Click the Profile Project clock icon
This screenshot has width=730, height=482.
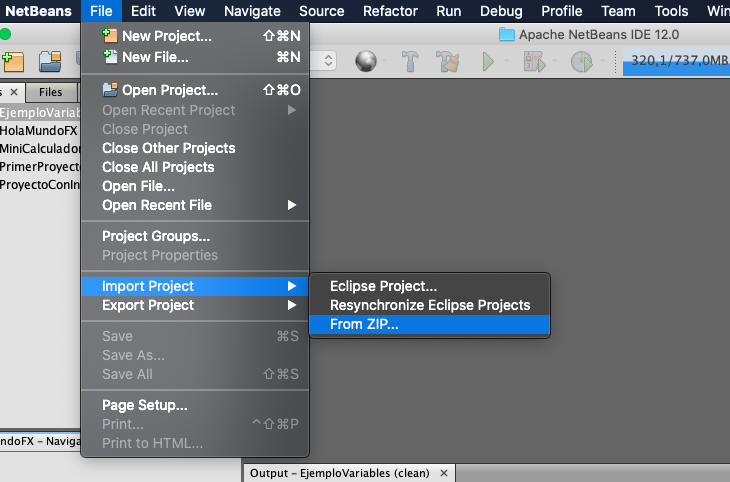click(581, 61)
